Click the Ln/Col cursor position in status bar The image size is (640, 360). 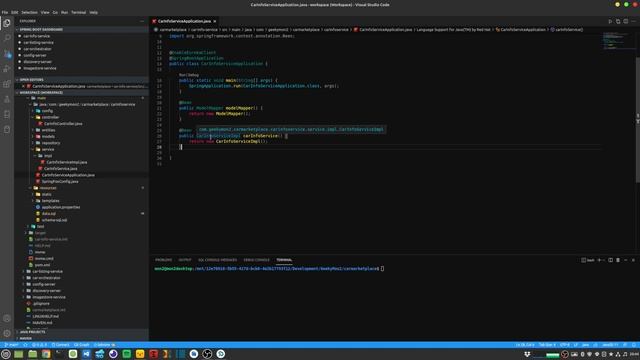coord(525,345)
